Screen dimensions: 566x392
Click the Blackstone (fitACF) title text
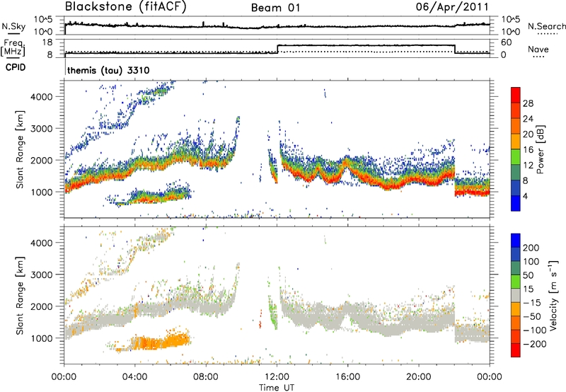pos(126,6)
